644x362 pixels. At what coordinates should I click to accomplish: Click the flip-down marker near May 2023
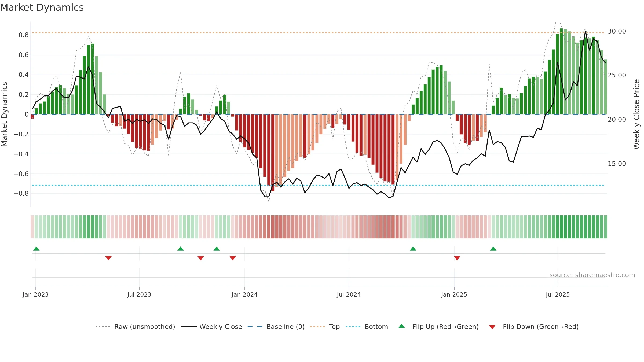108,258
